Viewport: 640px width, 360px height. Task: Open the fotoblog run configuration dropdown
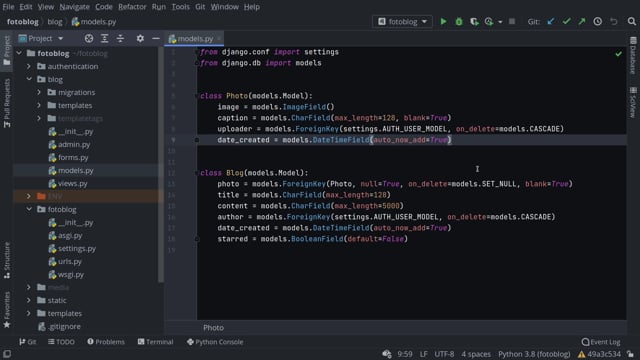pos(402,22)
